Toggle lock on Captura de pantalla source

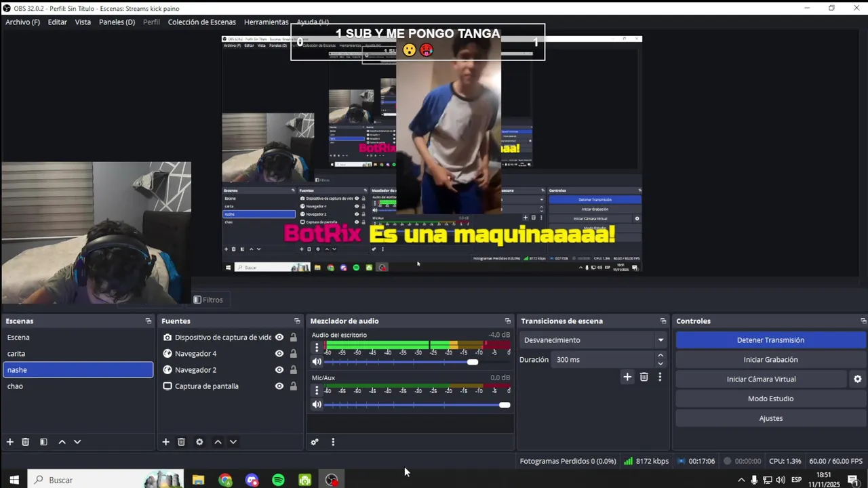(294, 386)
